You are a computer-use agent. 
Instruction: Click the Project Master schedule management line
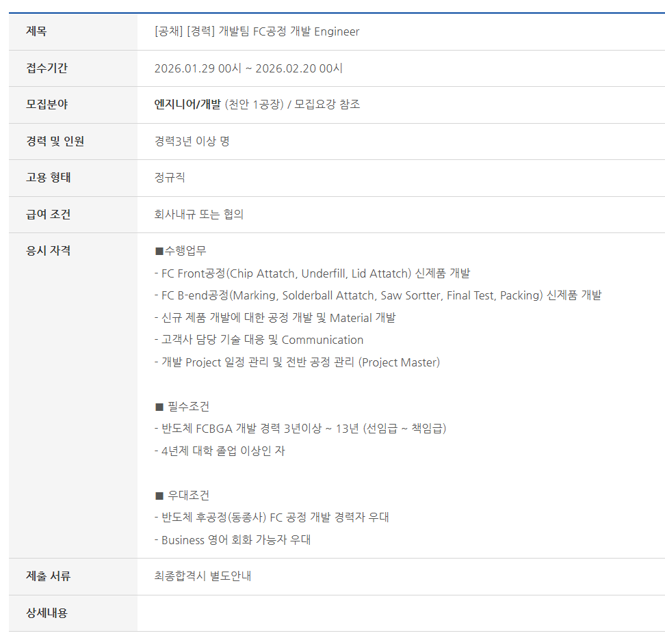click(297, 362)
